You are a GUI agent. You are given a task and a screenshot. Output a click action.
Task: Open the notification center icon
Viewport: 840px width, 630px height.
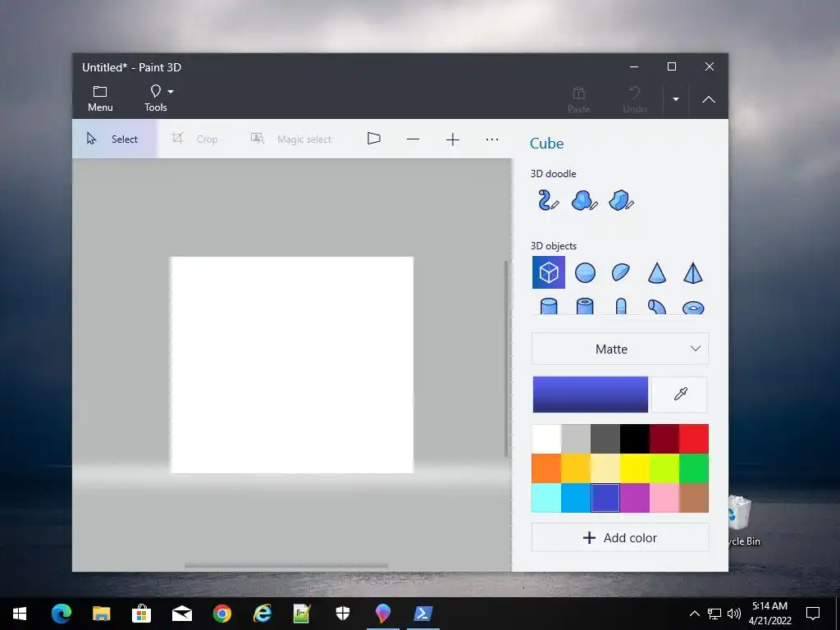coord(813,614)
